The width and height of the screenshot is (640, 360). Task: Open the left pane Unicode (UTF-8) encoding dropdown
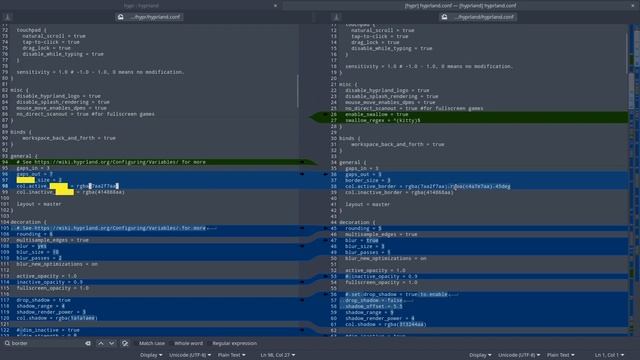coord(190,355)
